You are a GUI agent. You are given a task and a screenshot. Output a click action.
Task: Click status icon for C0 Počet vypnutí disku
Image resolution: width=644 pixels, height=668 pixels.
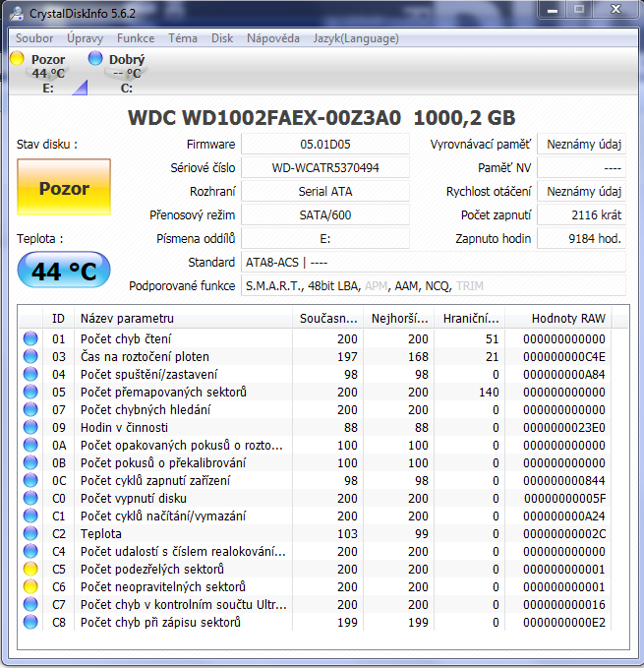coord(30,498)
